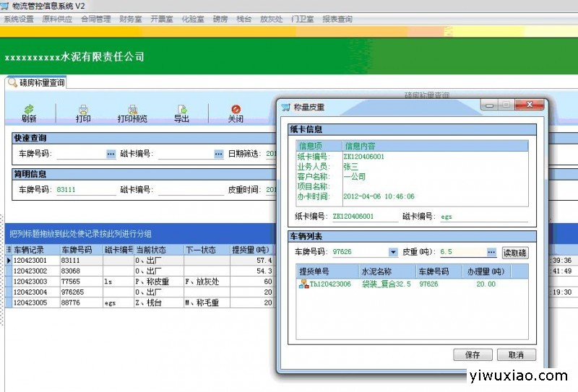Click the 刷新 refresh toolbar icon
The width and height of the screenshot is (578, 392).
[x=29, y=109]
